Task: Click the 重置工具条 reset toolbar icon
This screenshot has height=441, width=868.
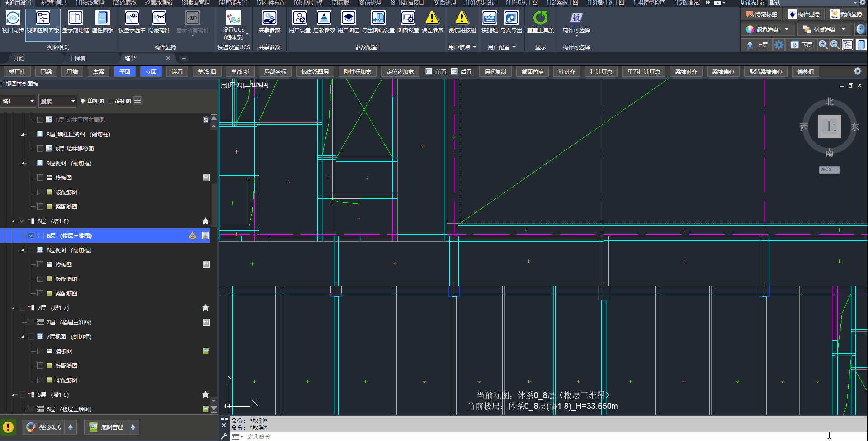Action: pos(540,19)
